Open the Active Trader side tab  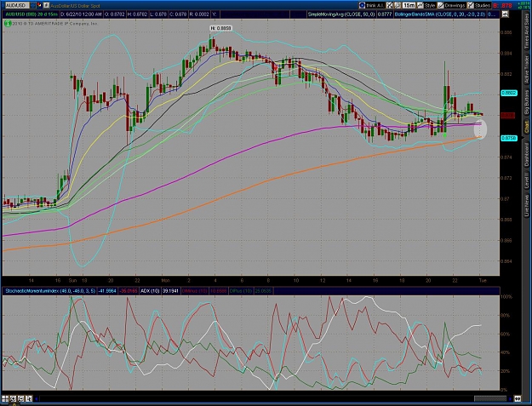pos(527,70)
